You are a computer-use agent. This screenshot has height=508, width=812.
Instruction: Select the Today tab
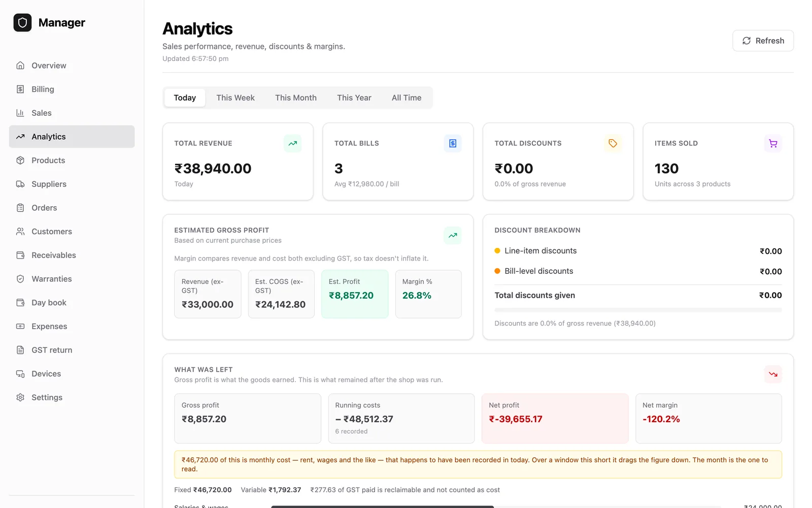click(185, 98)
